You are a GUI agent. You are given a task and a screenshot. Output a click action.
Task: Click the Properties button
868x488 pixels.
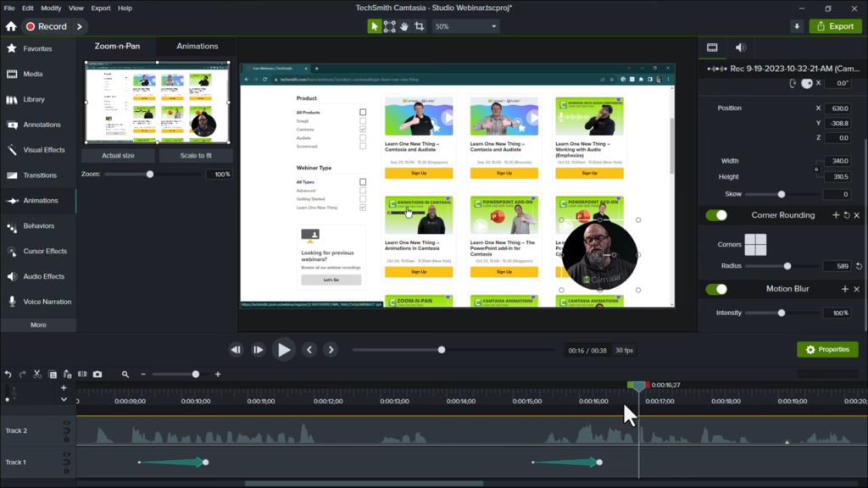(x=827, y=350)
